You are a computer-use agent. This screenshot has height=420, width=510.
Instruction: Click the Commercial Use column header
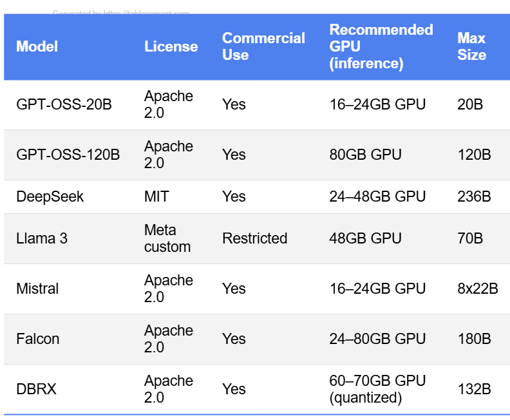[263, 46]
